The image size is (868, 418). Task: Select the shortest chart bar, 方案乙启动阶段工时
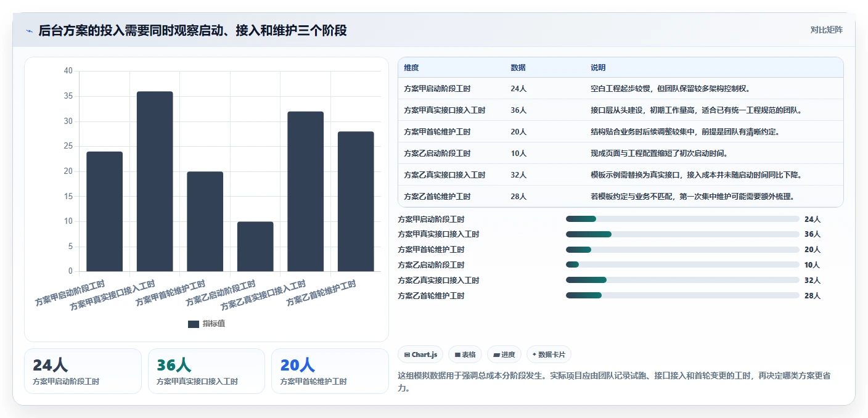[x=255, y=247]
